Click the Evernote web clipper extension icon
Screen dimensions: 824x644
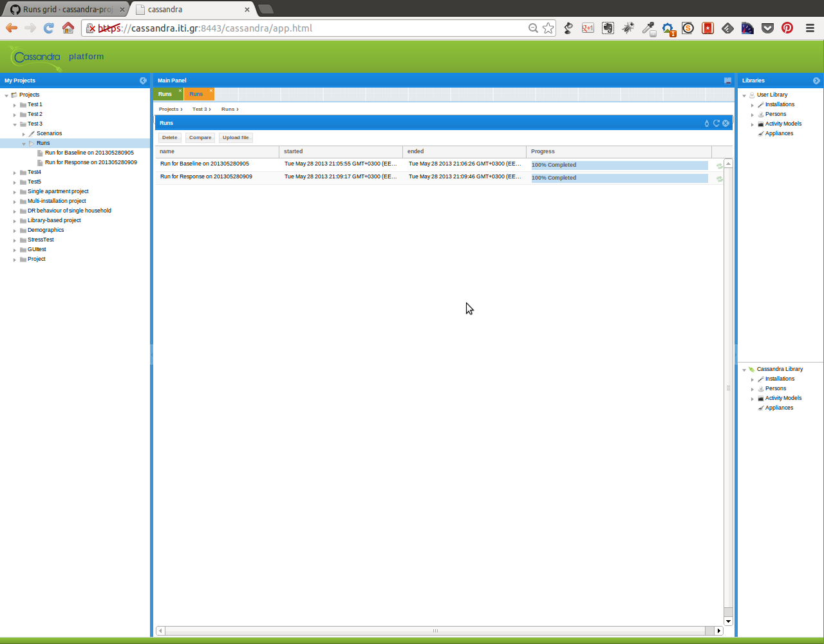tap(608, 28)
